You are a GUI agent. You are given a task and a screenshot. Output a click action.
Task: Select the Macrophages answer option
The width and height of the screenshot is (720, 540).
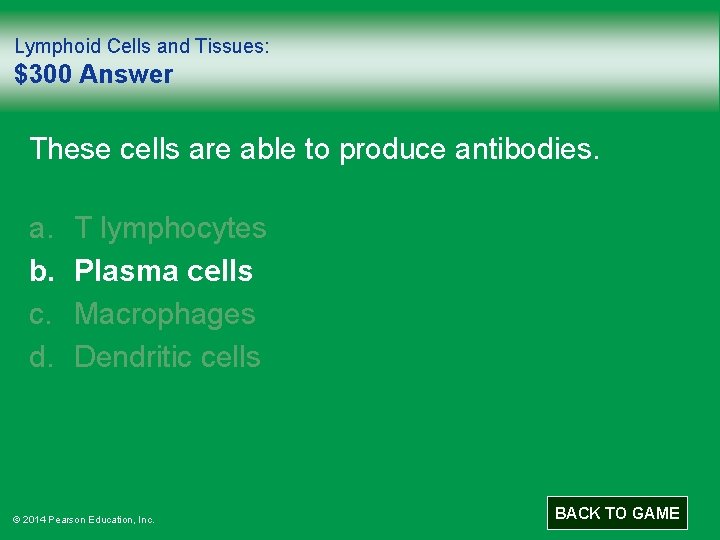tap(165, 314)
